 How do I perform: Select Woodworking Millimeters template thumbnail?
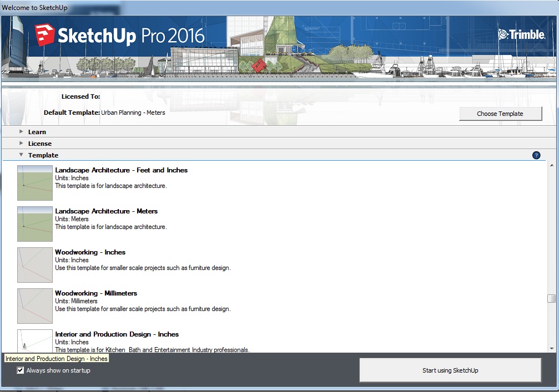pyautogui.click(x=35, y=306)
